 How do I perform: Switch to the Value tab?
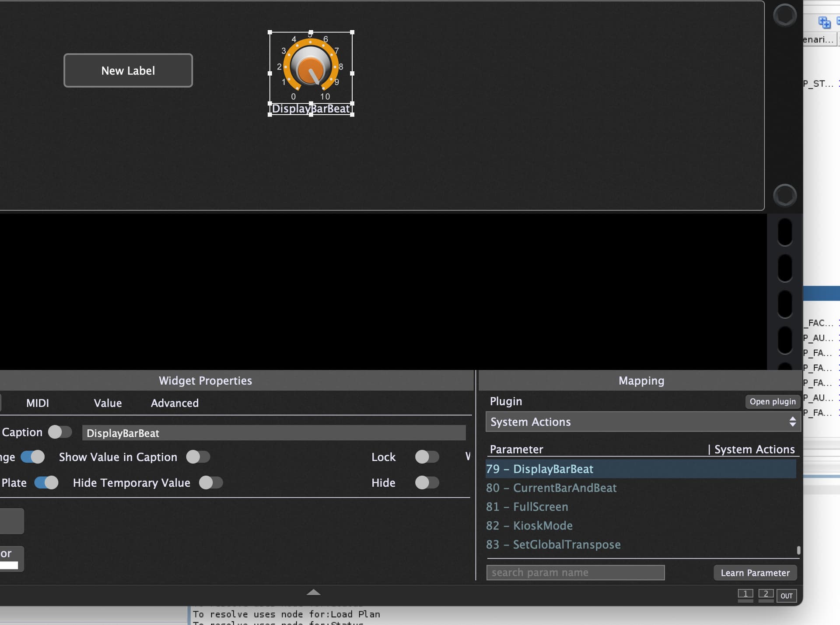(108, 403)
